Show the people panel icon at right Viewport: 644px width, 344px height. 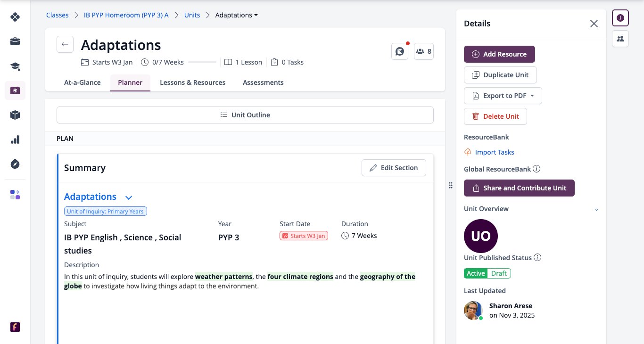[620, 39]
